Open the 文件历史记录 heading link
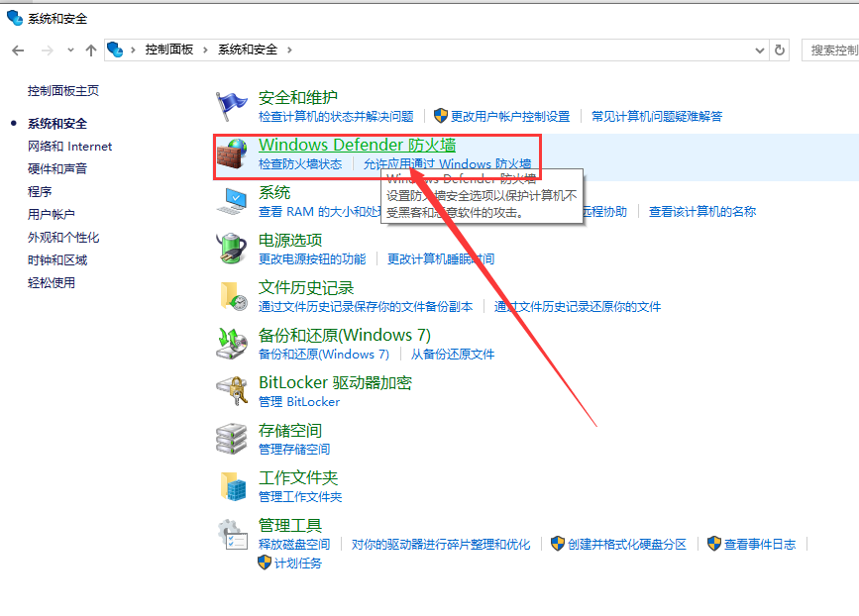Image resolution: width=859 pixels, height=616 pixels. coord(306,287)
